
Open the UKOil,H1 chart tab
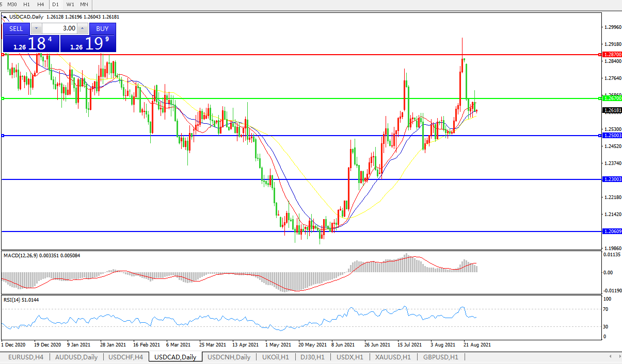[276, 357]
